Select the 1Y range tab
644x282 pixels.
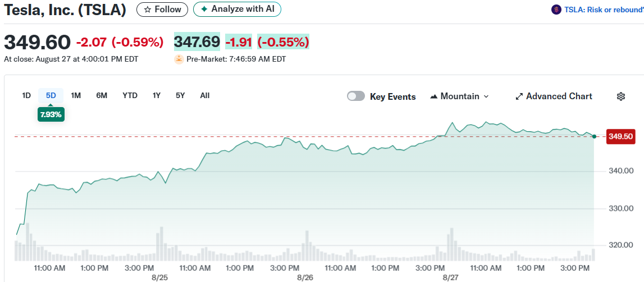(x=157, y=95)
